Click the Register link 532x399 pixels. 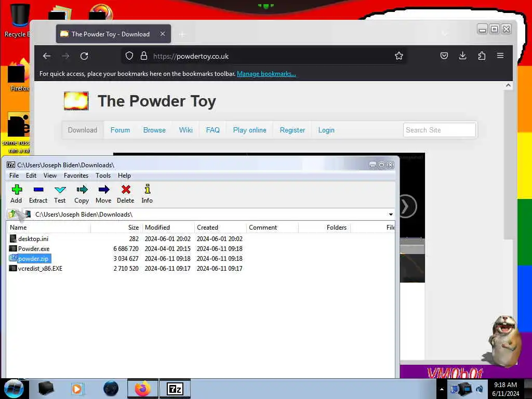tap(292, 130)
